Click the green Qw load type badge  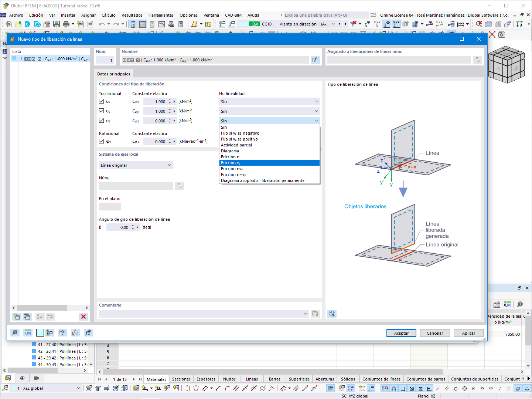[255, 24]
